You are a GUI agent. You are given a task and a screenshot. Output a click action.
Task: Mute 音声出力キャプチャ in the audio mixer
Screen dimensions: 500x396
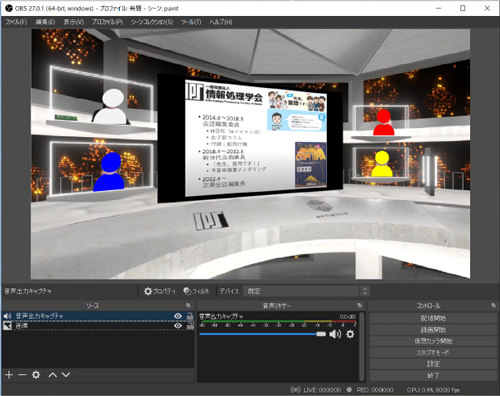click(335, 334)
